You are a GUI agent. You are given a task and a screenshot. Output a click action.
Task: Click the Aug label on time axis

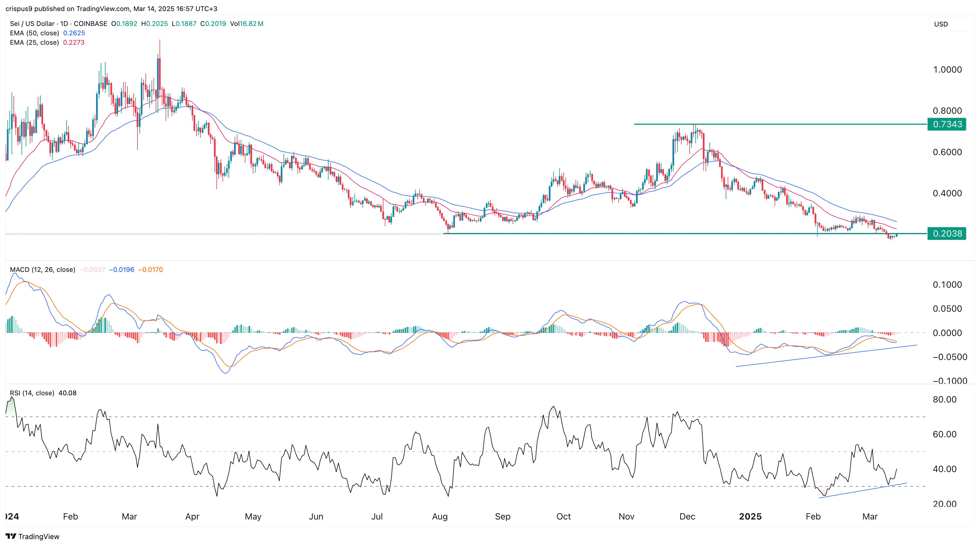[x=440, y=517]
